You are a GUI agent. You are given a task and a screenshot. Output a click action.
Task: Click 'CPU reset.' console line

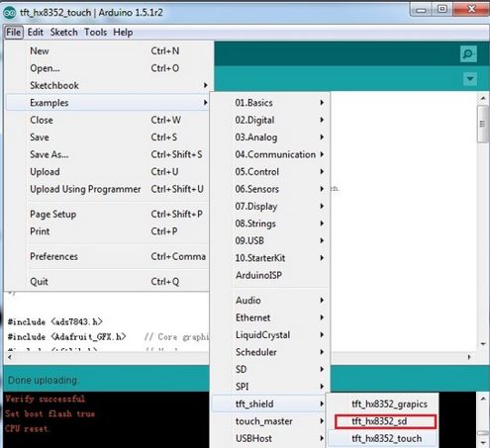(28, 428)
